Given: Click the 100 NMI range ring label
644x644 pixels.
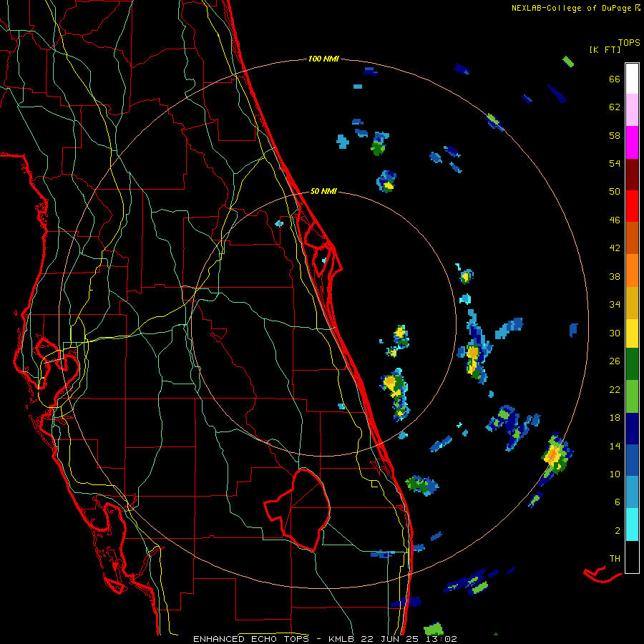Looking at the screenshot, I should coord(323,59).
